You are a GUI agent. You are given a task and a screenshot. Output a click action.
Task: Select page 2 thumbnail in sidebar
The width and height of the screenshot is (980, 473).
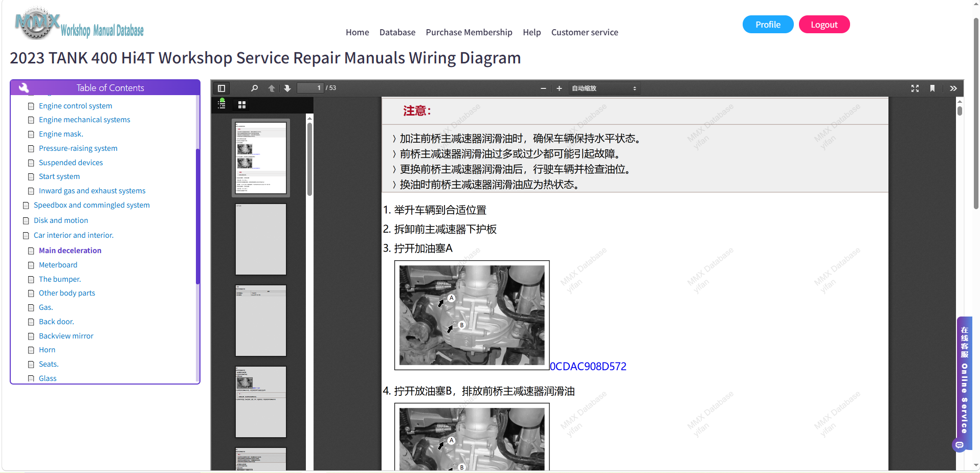pos(261,239)
